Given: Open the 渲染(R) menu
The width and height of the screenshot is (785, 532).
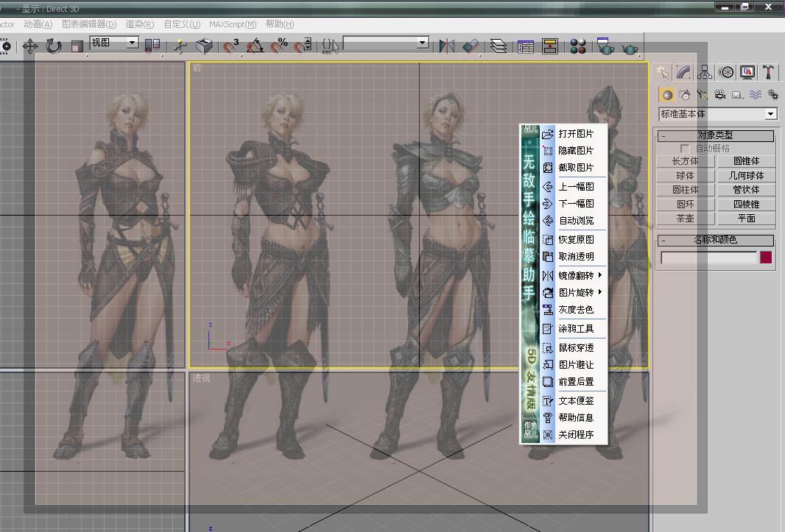Looking at the screenshot, I should point(140,24).
